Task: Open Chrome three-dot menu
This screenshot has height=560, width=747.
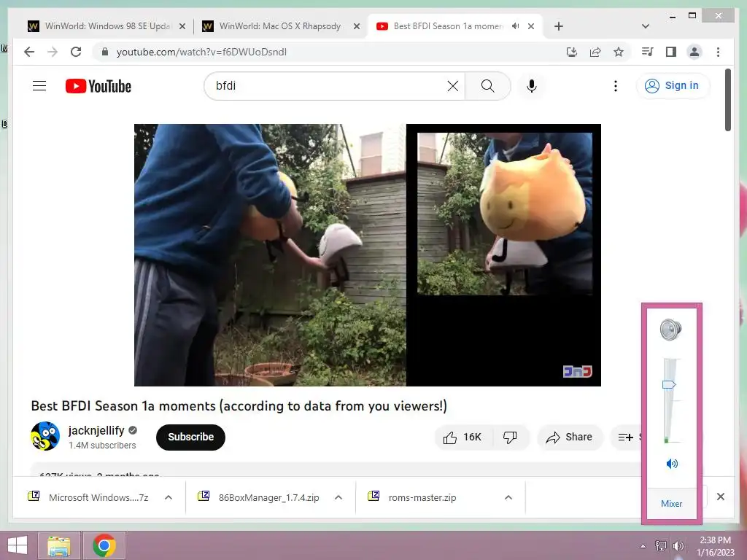Action: [x=718, y=52]
